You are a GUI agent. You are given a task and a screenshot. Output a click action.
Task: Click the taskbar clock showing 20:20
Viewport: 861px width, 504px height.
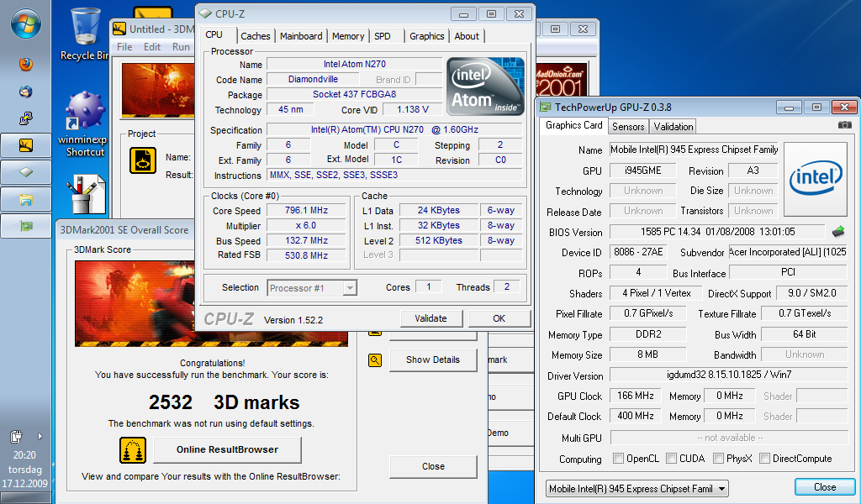point(24,455)
